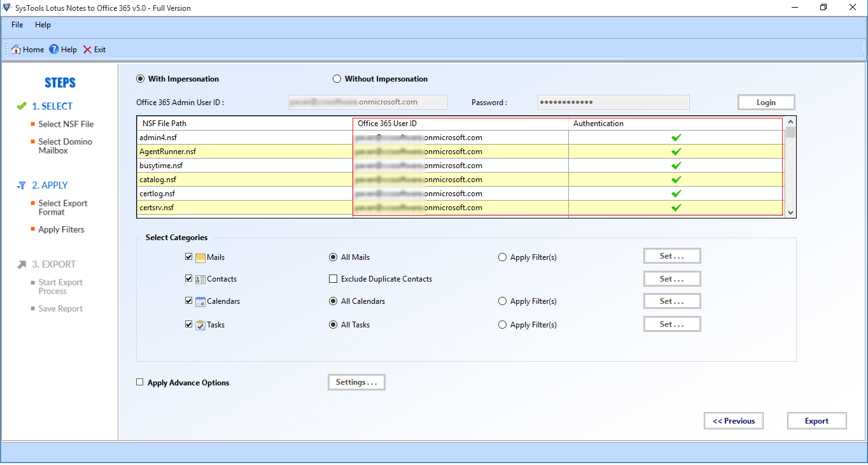Click the Password input field
The height and width of the screenshot is (465, 868).
click(613, 103)
